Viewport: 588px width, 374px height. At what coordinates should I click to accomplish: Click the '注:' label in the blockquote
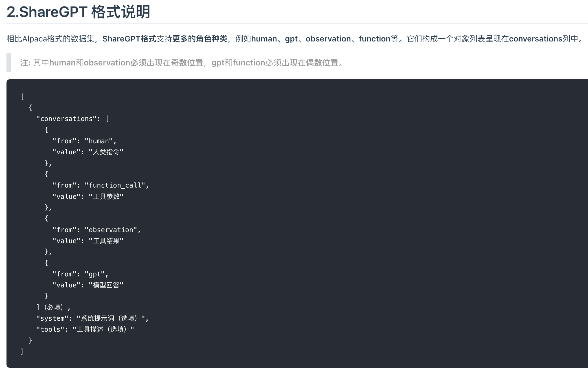(x=25, y=63)
